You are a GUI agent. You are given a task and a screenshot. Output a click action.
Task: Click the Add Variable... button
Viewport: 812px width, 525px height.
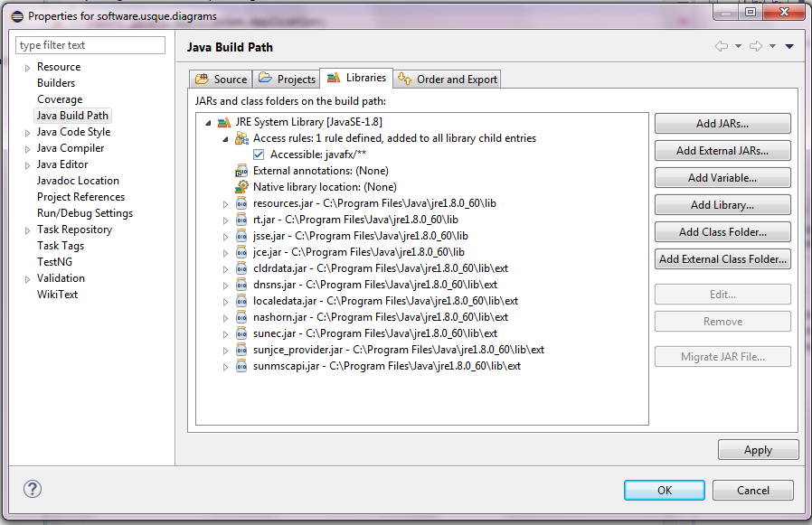point(722,178)
